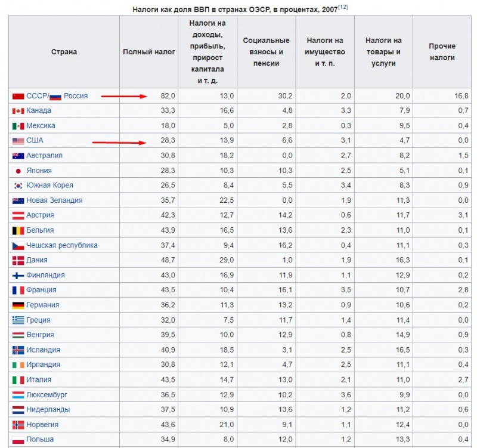Click the Belgium flag icon
Image resolution: width=477 pixels, height=448 pixels.
[x=18, y=230]
